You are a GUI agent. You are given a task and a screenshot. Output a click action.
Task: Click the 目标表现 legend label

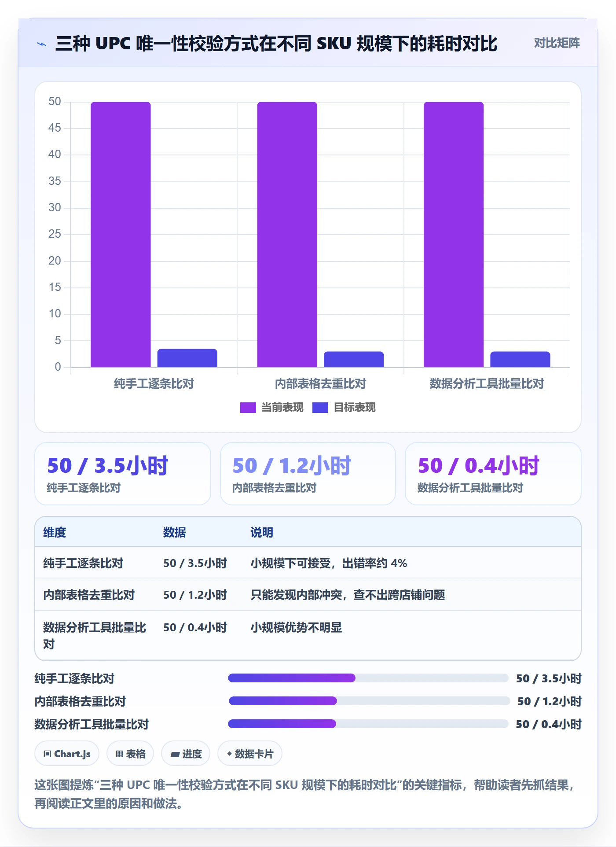tap(354, 408)
